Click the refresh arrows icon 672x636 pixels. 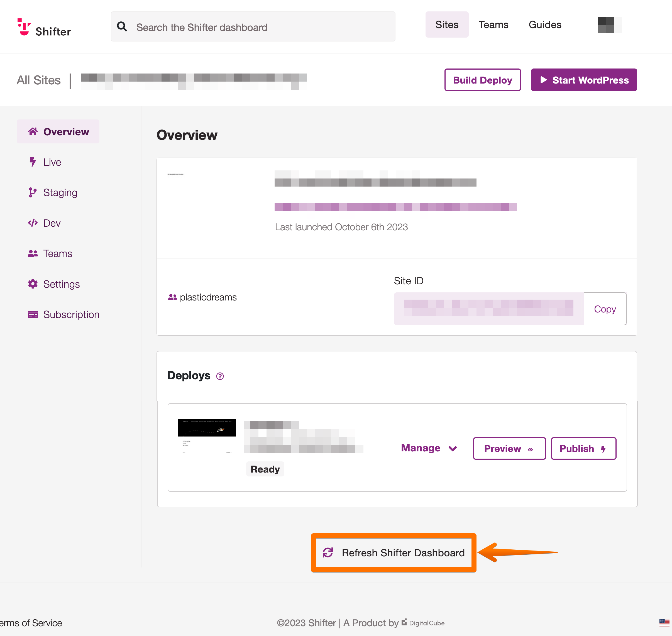[328, 552]
